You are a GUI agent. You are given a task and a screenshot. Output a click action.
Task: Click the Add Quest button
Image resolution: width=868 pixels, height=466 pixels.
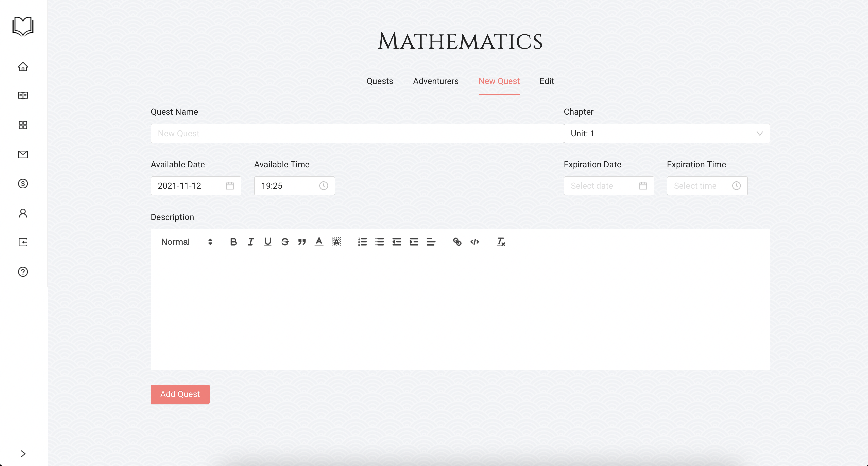click(180, 394)
